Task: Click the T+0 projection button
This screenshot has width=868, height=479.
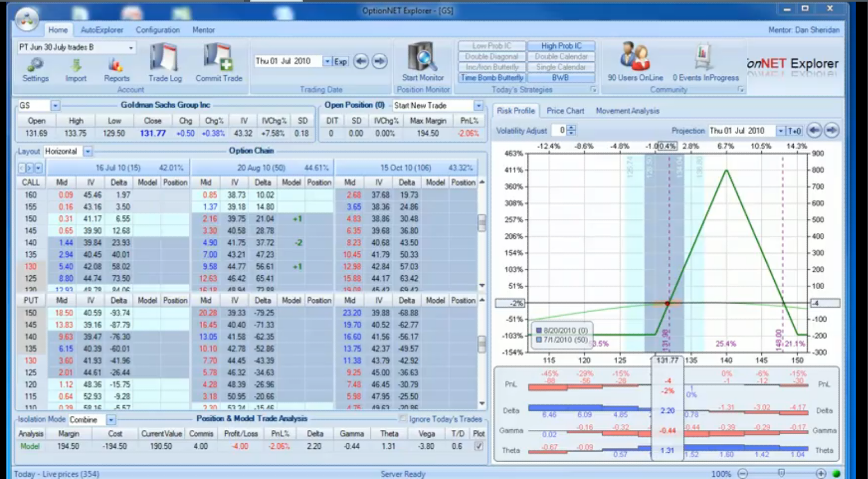Action: pyautogui.click(x=794, y=131)
